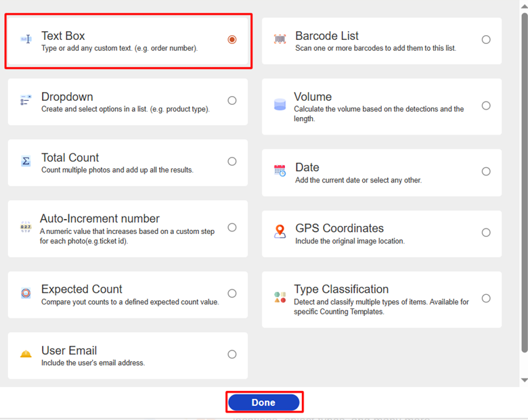Choose the Barcode List radio option
This screenshot has width=528, height=420.
[486, 40]
